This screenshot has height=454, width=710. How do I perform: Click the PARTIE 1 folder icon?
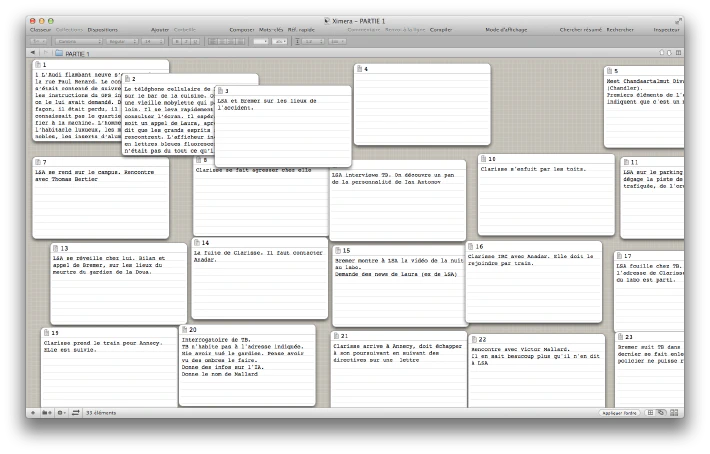point(59,53)
